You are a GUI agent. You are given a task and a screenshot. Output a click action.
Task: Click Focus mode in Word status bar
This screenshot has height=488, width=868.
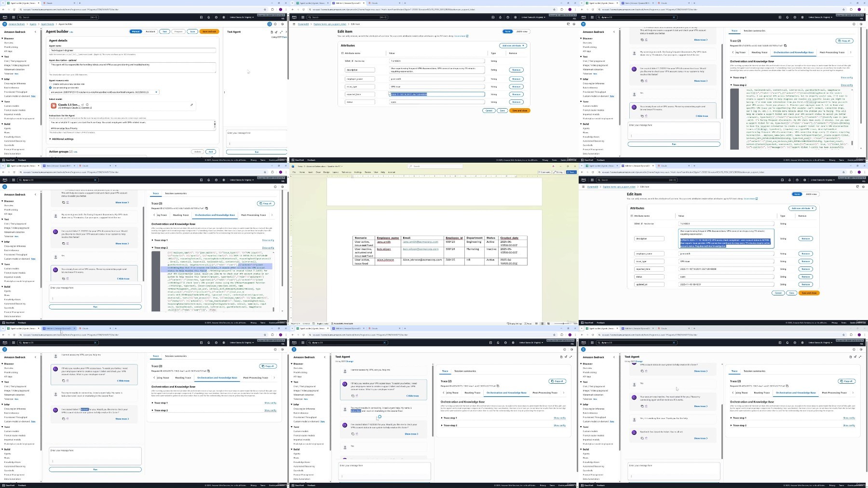pos(529,323)
